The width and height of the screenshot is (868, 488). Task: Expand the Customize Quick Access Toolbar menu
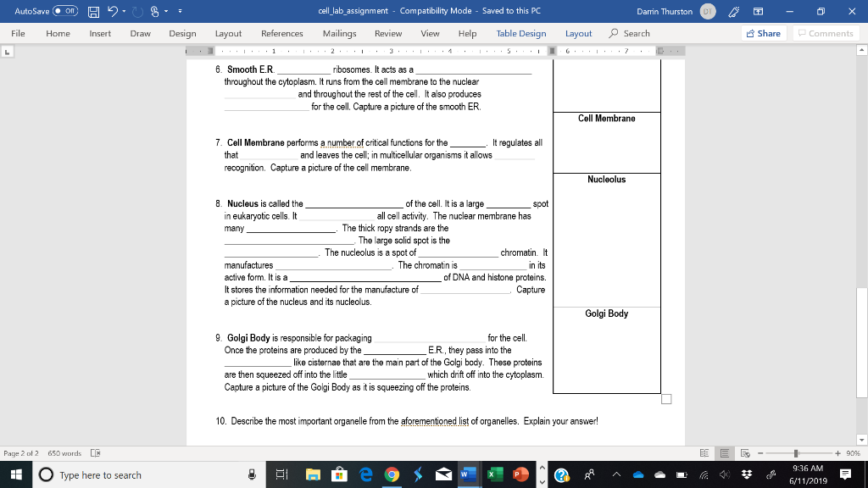click(x=180, y=12)
